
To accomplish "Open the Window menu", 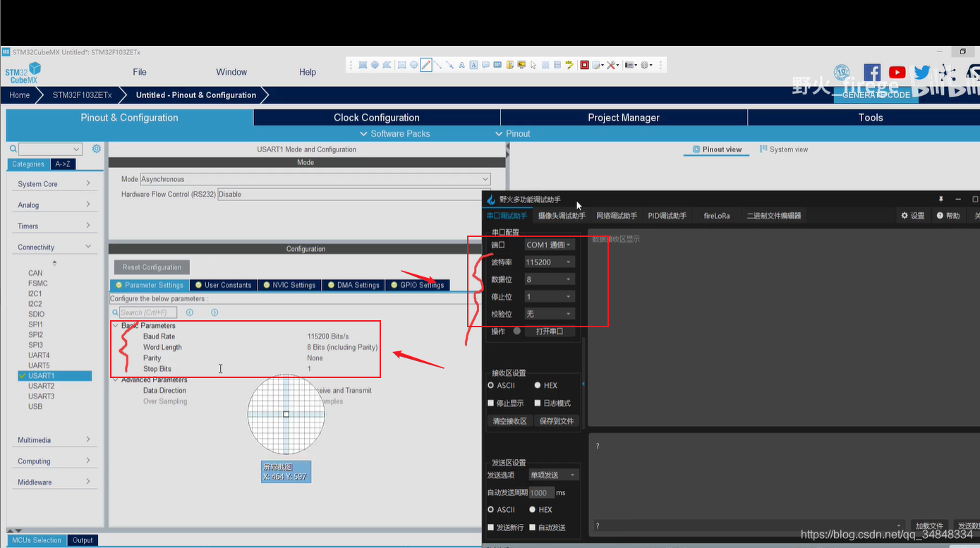I will 231,72.
